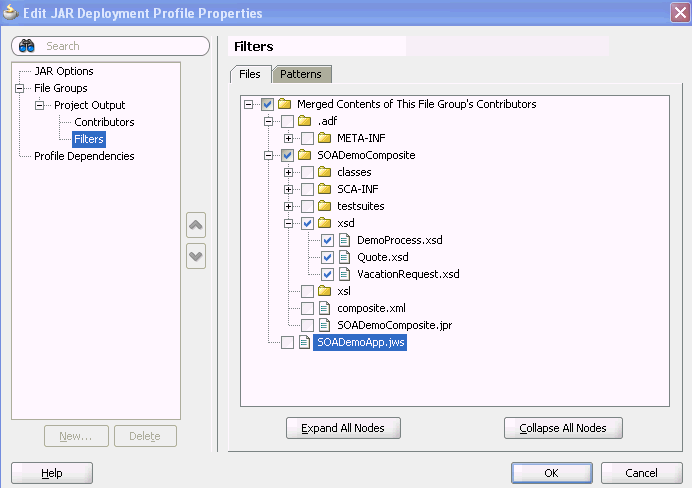Screen dimensions: 692x488
Task: Switch to the Patterns tab
Action: point(302,74)
